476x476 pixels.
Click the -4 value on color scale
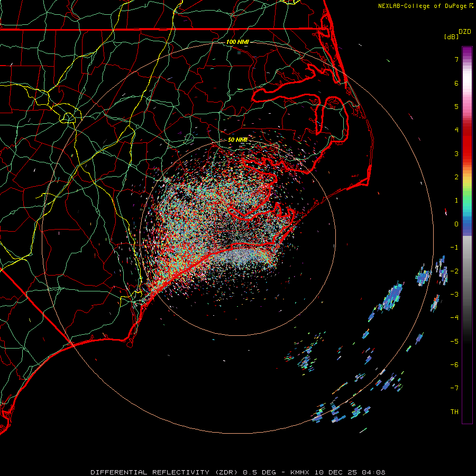coord(454,318)
